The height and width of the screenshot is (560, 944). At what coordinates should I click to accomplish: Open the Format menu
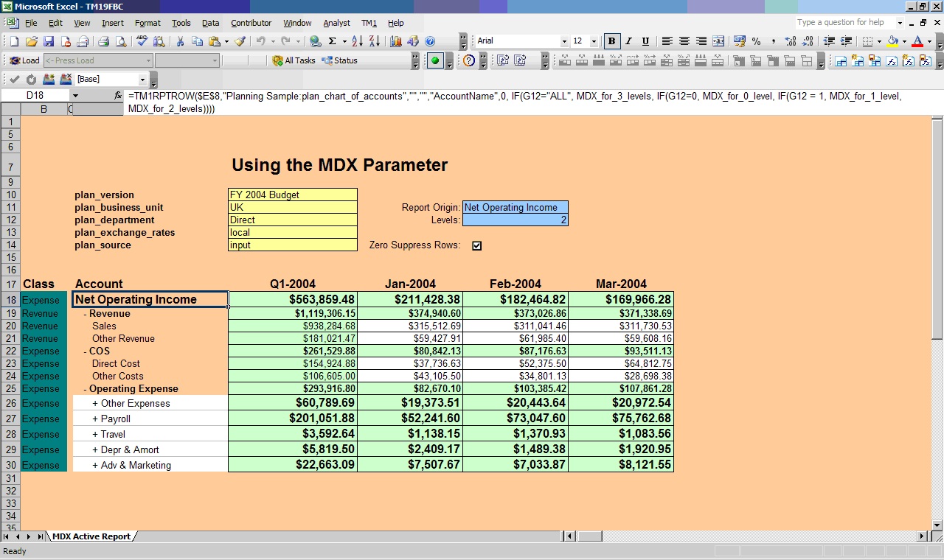point(147,23)
